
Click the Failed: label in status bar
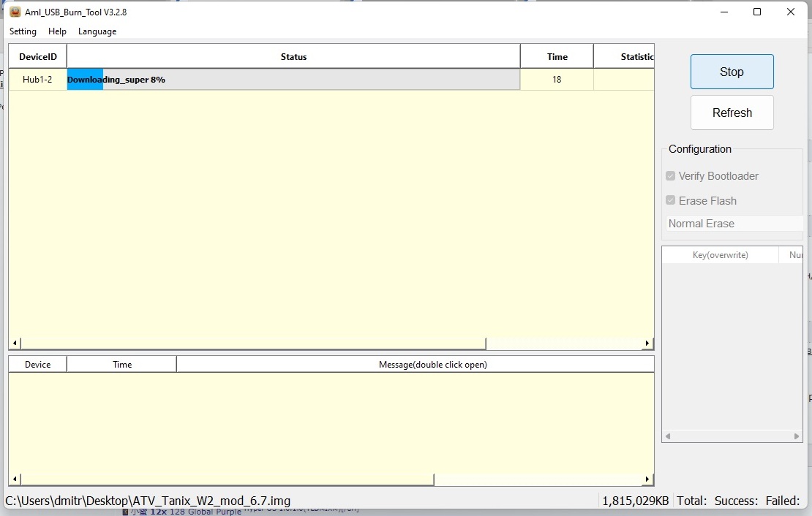[x=783, y=501]
